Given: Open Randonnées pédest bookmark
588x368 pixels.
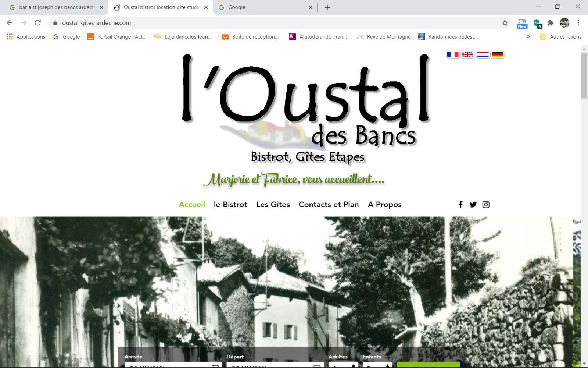Looking at the screenshot, I should pos(448,37).
